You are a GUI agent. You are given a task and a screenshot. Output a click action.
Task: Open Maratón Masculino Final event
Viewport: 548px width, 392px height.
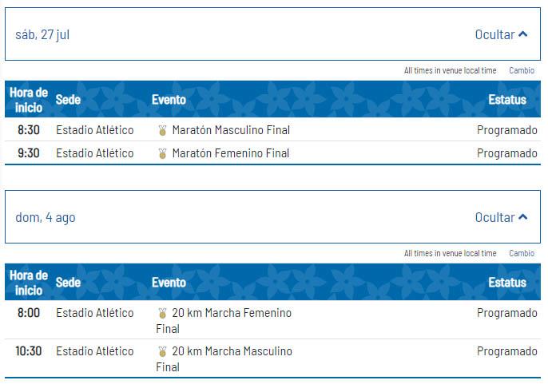point(231,130)
